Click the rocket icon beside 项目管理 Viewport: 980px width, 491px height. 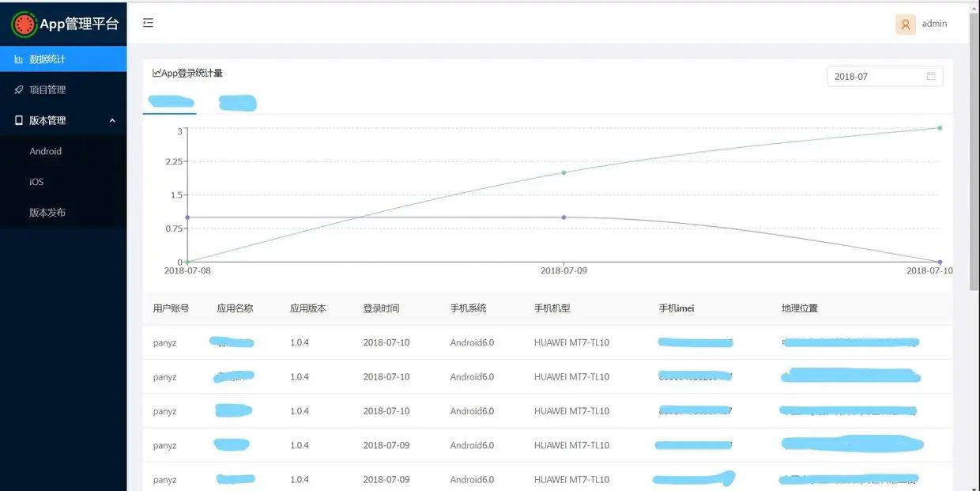(19, 90)
